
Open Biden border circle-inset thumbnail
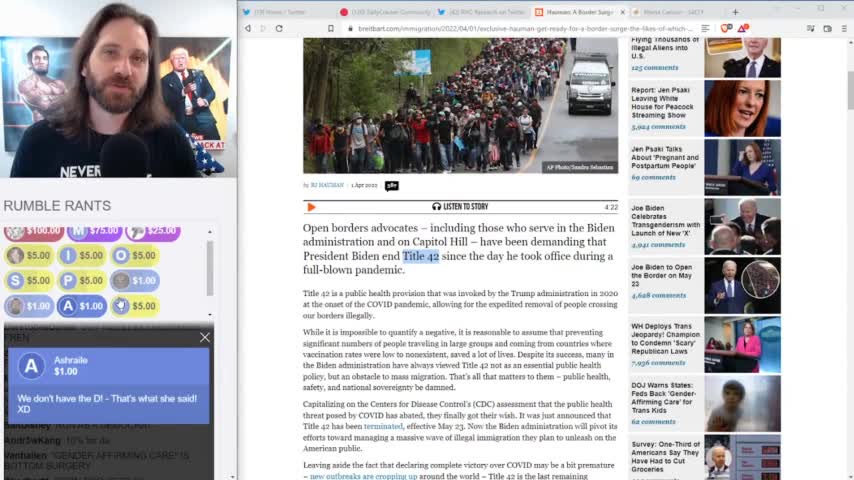[742, 285]
